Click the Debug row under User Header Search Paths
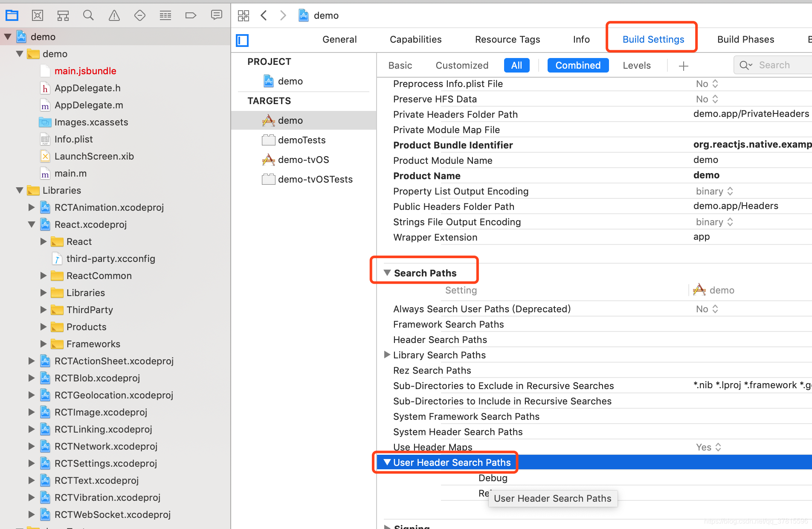 493,478
